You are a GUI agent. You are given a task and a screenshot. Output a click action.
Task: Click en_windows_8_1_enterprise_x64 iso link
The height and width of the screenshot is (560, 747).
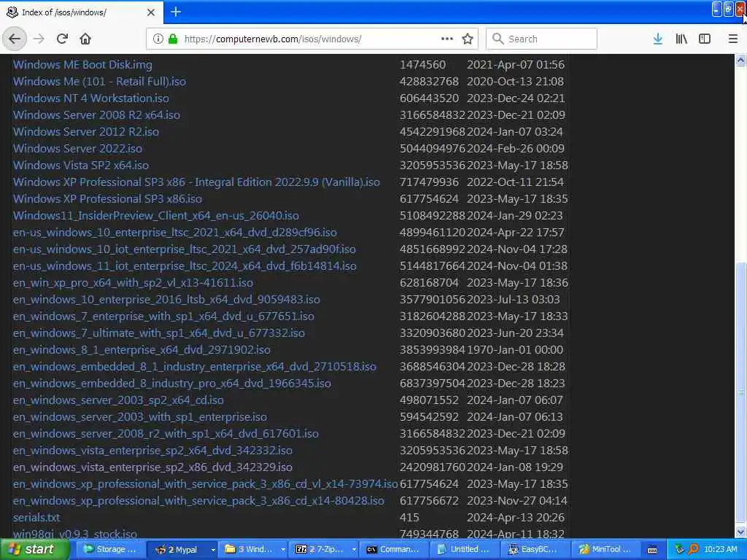coord(142,349)
